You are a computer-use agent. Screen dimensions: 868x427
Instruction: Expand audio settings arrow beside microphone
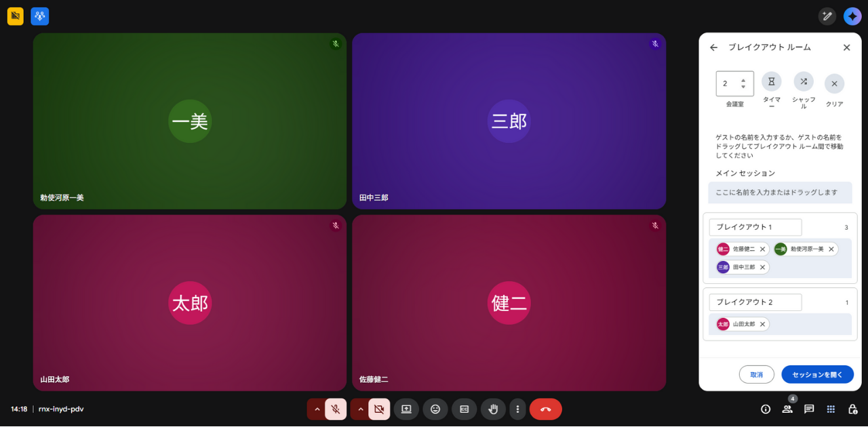[317, 409]
